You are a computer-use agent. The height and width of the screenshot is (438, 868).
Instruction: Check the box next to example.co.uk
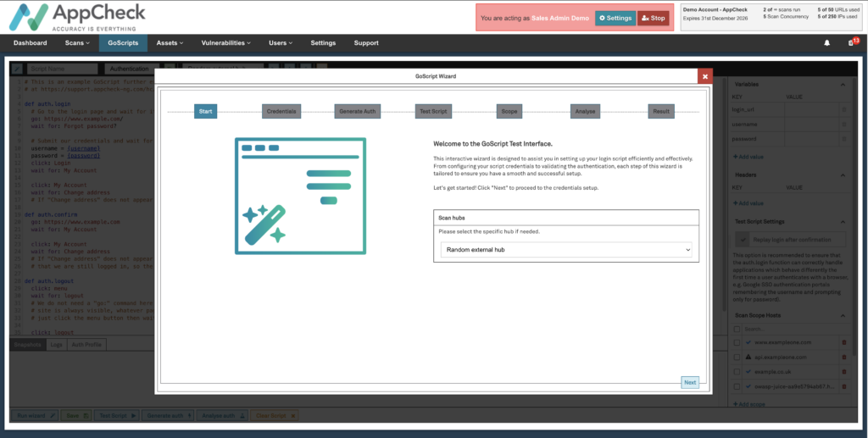click(737, 372)
